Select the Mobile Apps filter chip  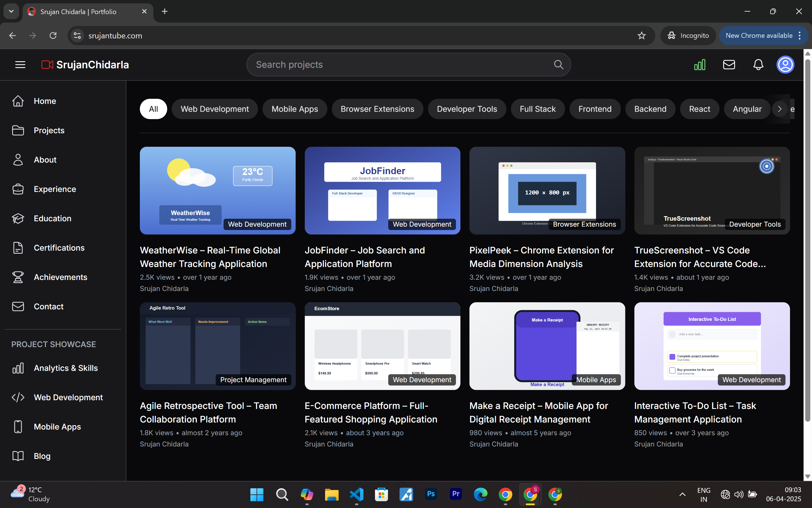295,109
